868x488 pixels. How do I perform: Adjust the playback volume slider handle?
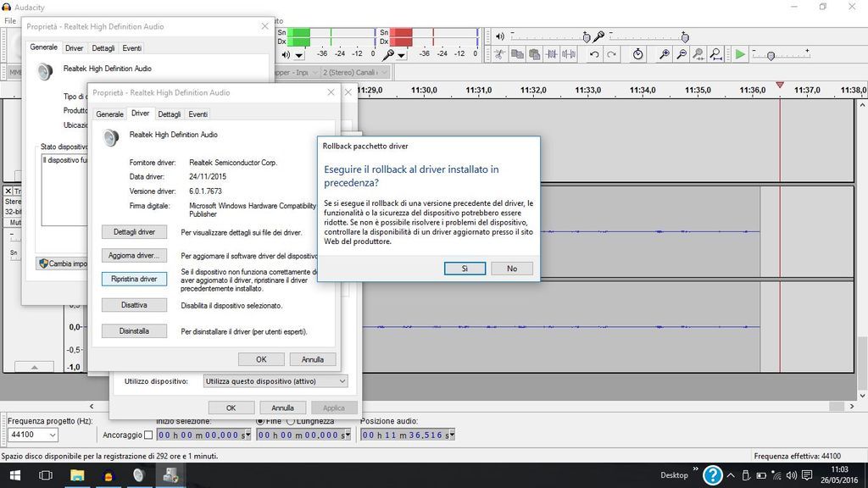point(587,37)
